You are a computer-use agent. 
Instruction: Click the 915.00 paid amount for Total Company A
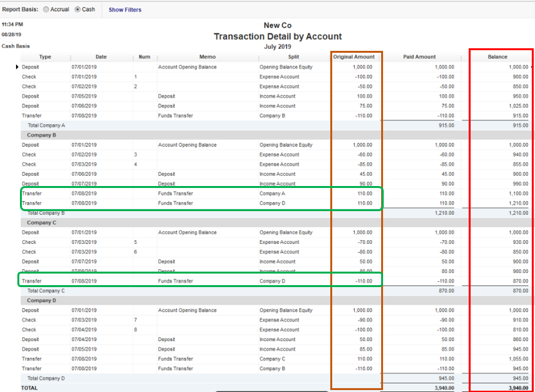click(x=446, y=126)
